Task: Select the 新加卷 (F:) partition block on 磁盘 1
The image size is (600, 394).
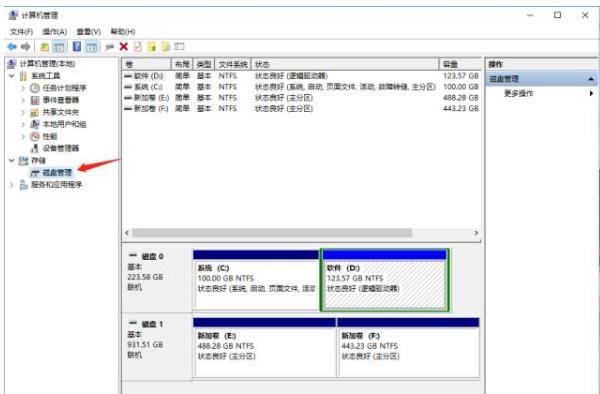Action: coord(408,347)
